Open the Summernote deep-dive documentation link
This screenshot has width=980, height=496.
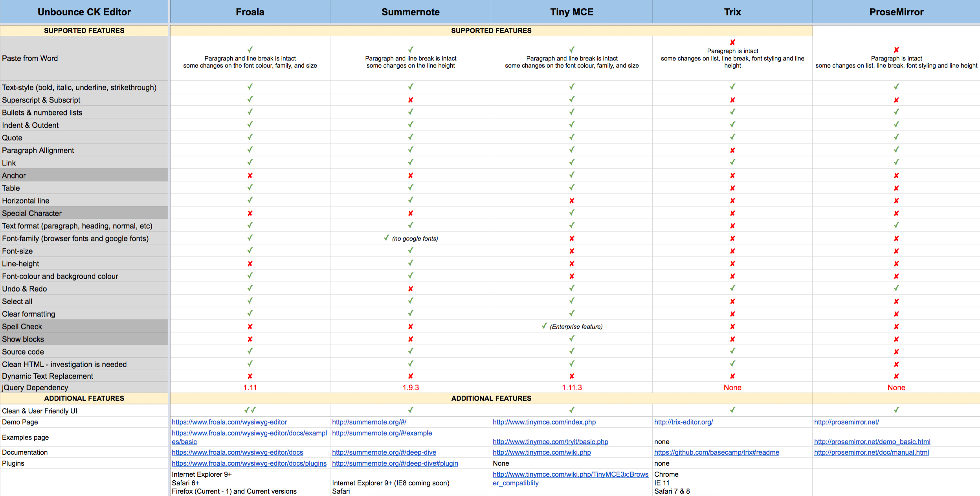pos(384,452)
